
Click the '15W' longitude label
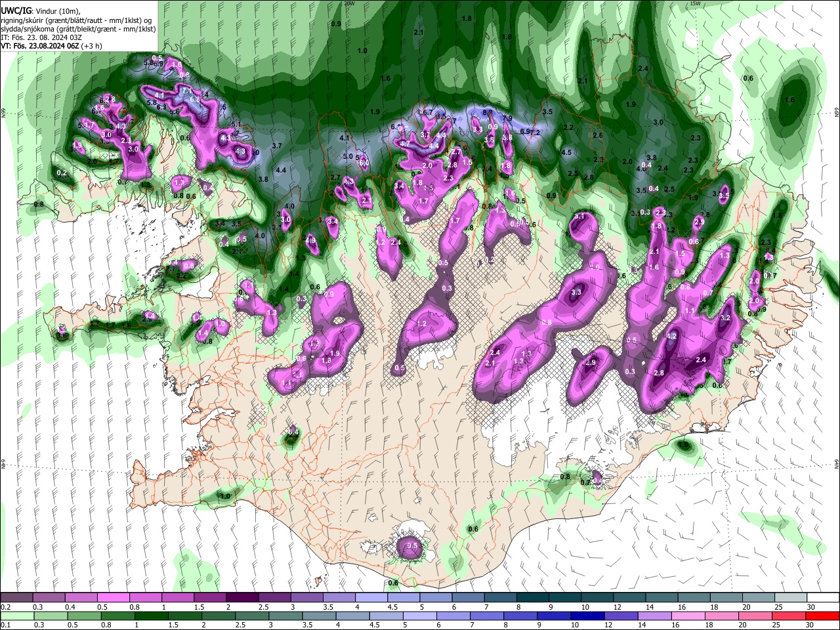(695, 3)
